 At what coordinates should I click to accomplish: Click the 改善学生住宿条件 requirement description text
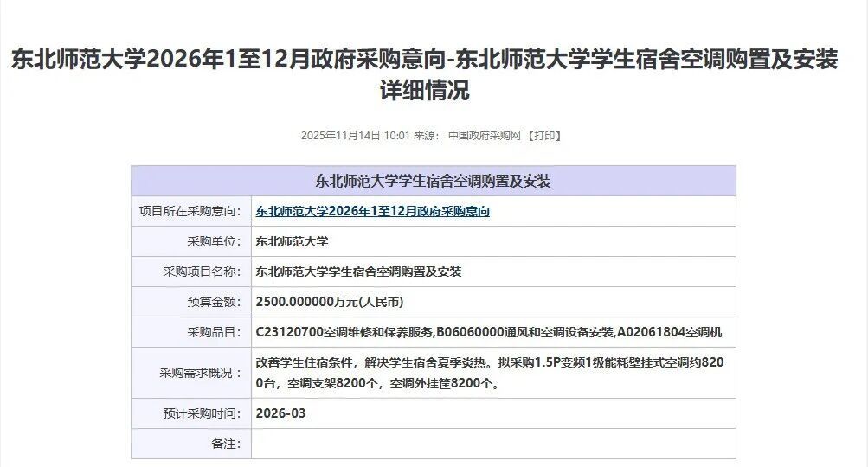click(x=489, y=373)
